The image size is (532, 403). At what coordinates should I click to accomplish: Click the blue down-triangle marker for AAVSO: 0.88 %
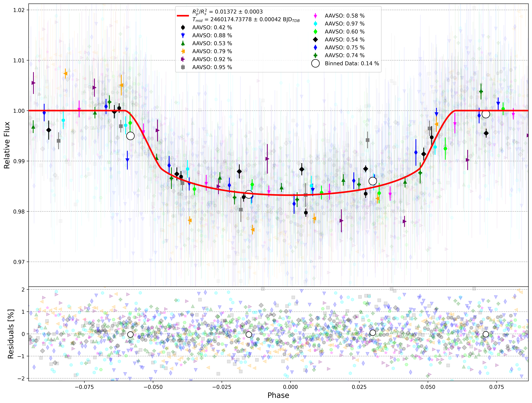point(183,35)
